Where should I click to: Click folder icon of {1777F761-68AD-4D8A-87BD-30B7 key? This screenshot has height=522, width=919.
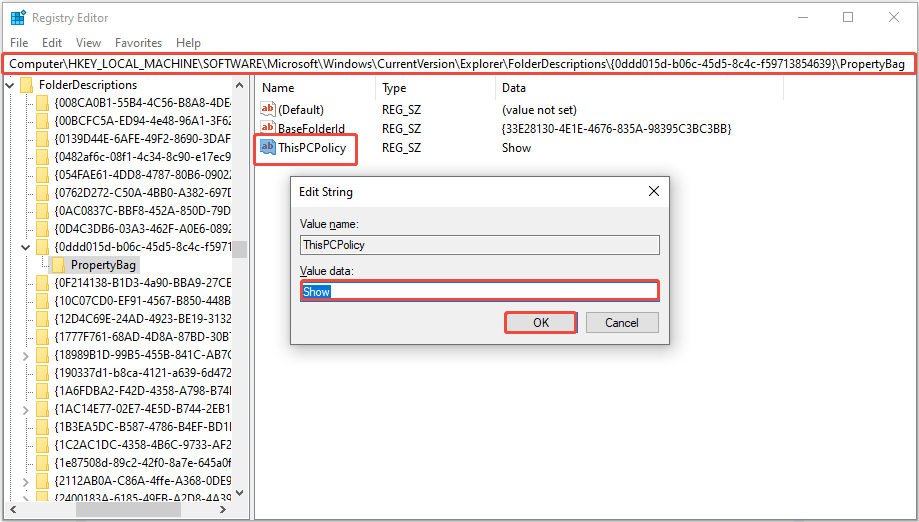click(x=43, y=337)
